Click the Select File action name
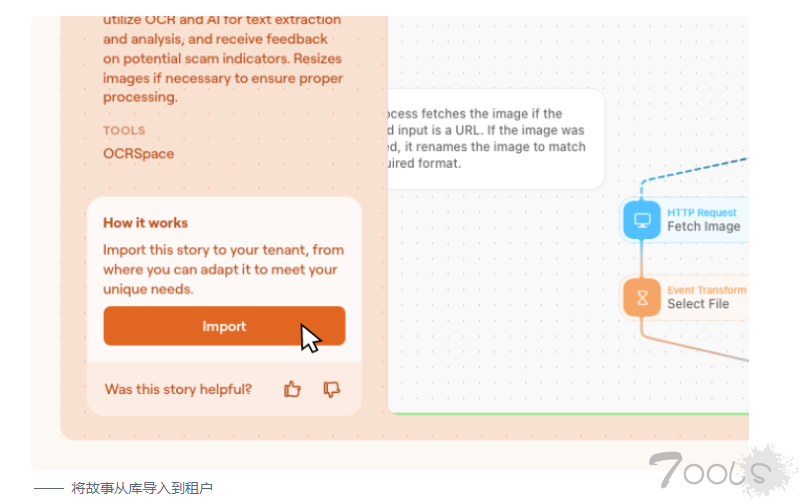Image resolution: width=804 pixels, height=504 pixels. tap(698, 304)
